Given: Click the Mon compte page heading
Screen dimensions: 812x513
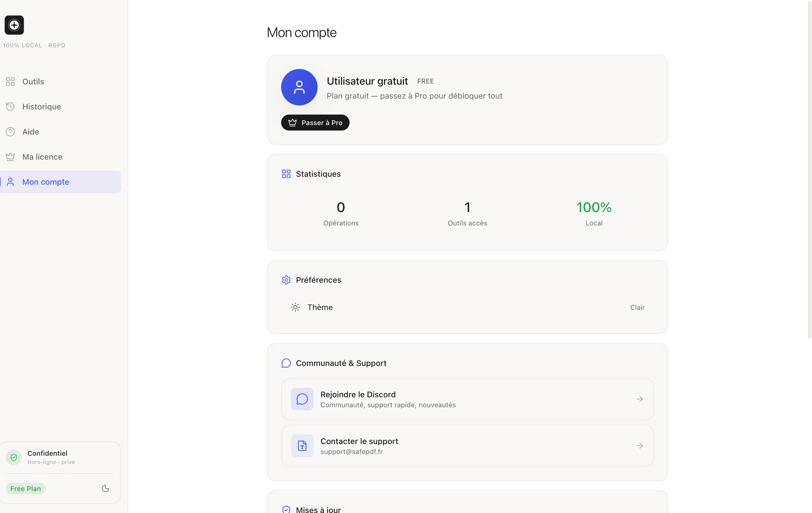Looking at the screenshot, I should (x=301, y=32).
